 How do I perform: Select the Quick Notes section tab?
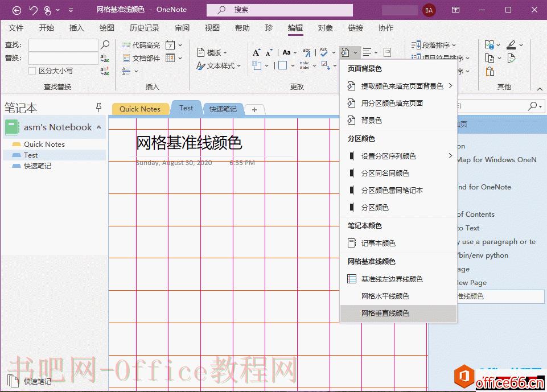pyautogui.click(x=140, y=109)
